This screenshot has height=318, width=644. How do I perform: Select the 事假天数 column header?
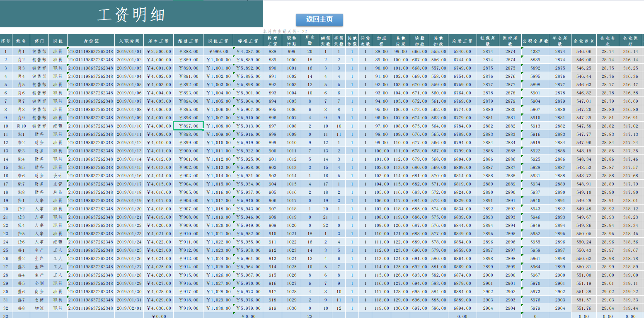[x=339, y=41]
